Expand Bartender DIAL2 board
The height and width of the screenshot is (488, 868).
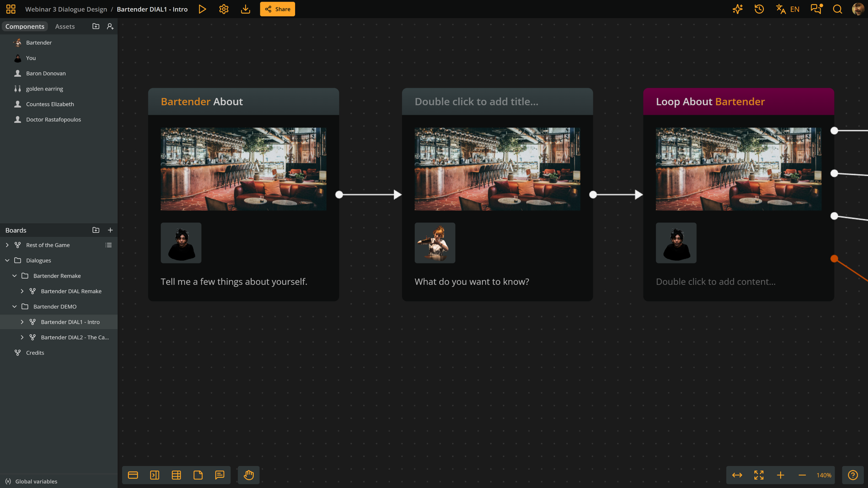pyautogui.click(x=22, y=337)
